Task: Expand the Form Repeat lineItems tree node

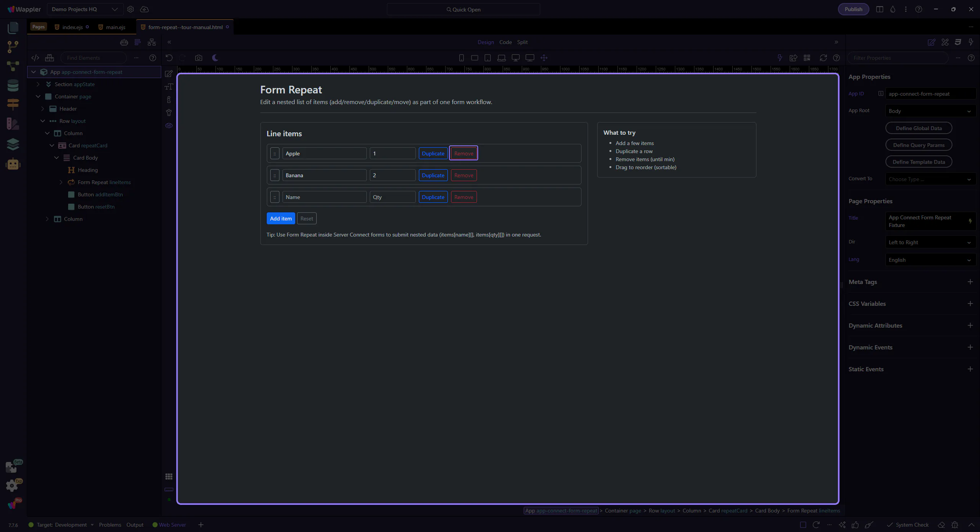Action: pos(61,182)
